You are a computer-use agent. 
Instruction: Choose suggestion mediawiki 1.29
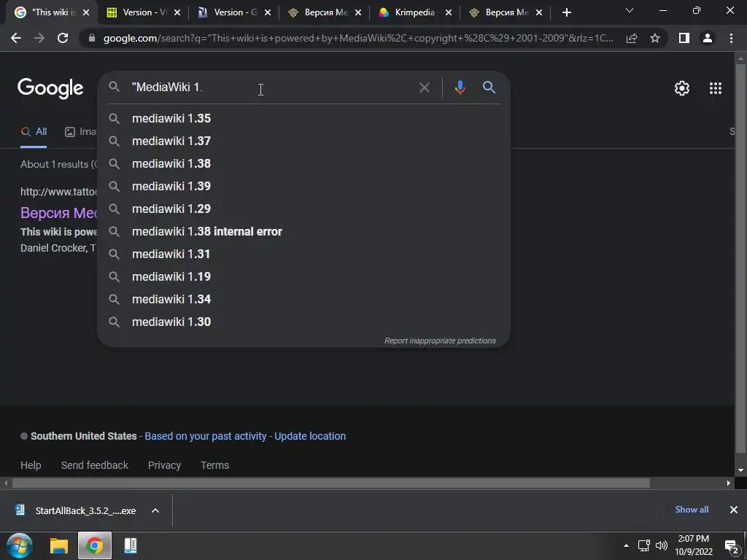coord(303,209)
